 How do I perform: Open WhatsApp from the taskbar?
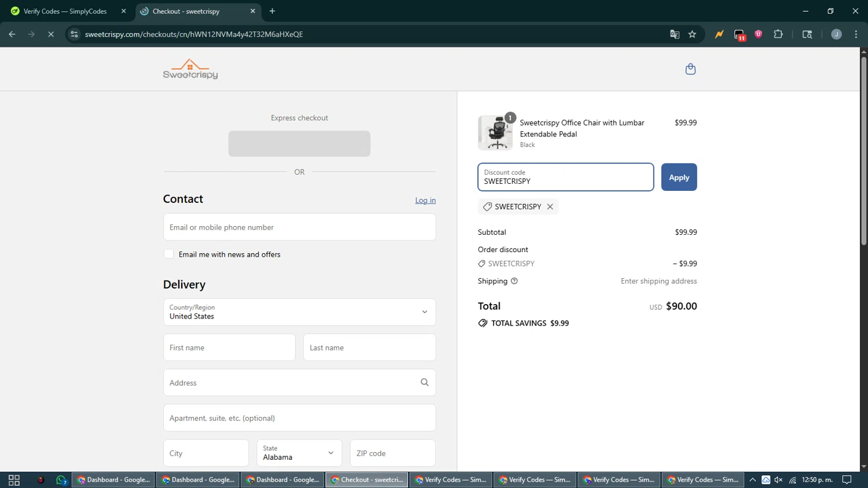point(61,480)
